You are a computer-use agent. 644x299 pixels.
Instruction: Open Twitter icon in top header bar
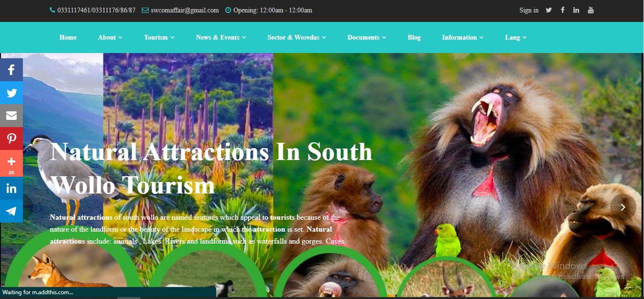[549, 10]
